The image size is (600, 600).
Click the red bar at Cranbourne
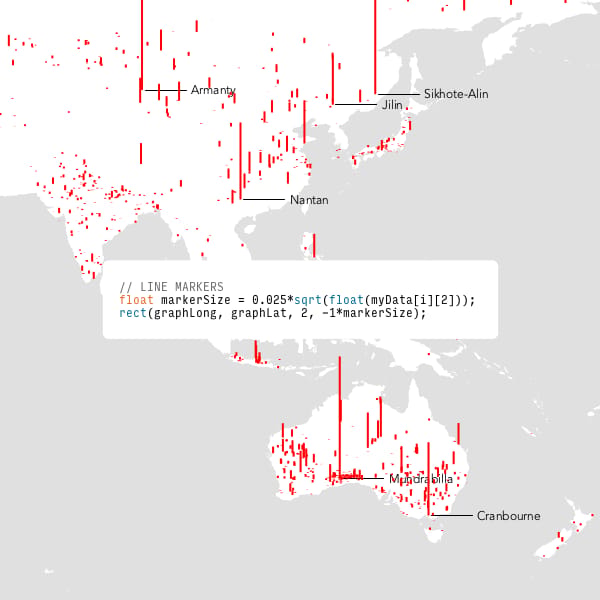(x=429, y=479)
